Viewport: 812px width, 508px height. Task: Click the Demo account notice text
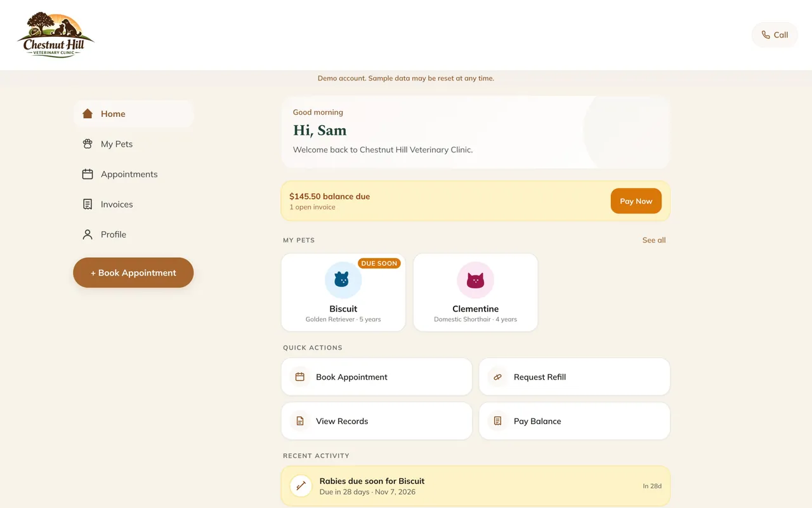point(406,78)
